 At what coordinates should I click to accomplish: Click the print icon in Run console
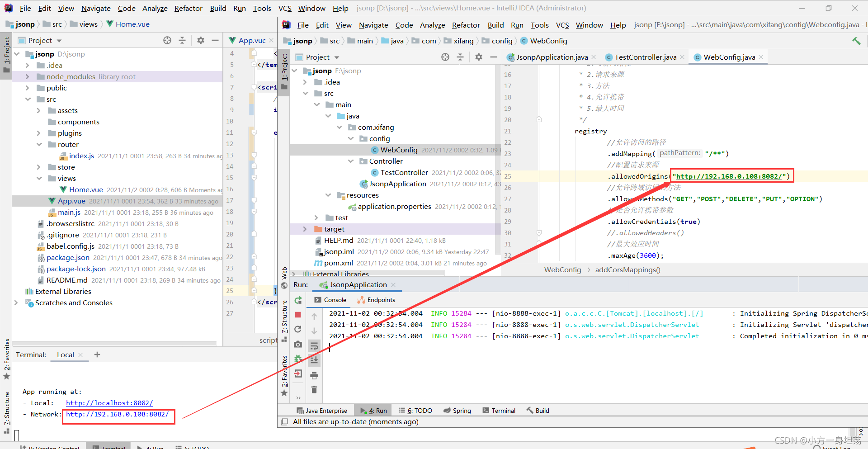coord(314,375)
